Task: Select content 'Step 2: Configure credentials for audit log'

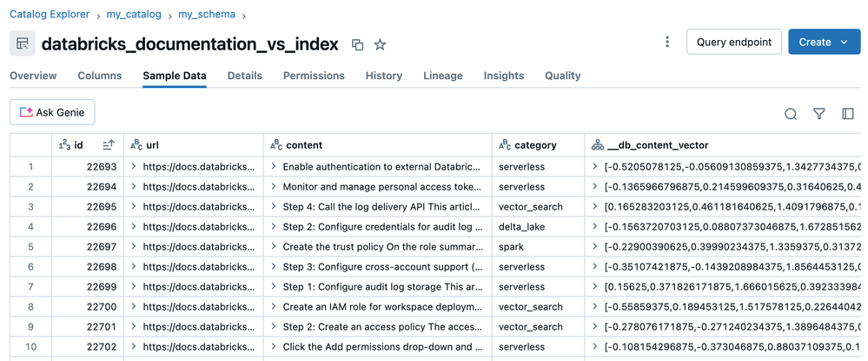Action: pos(383,227)
